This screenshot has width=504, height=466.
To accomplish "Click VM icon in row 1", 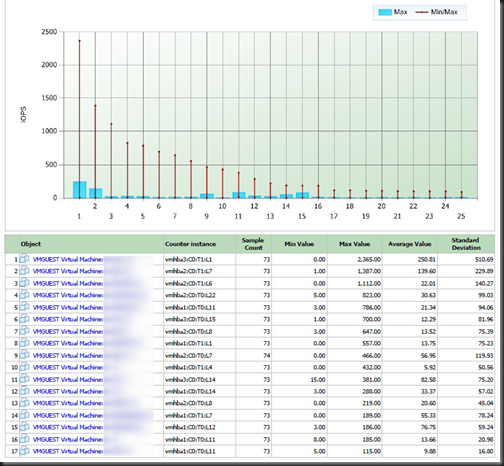I will click(x=25, y=259).
